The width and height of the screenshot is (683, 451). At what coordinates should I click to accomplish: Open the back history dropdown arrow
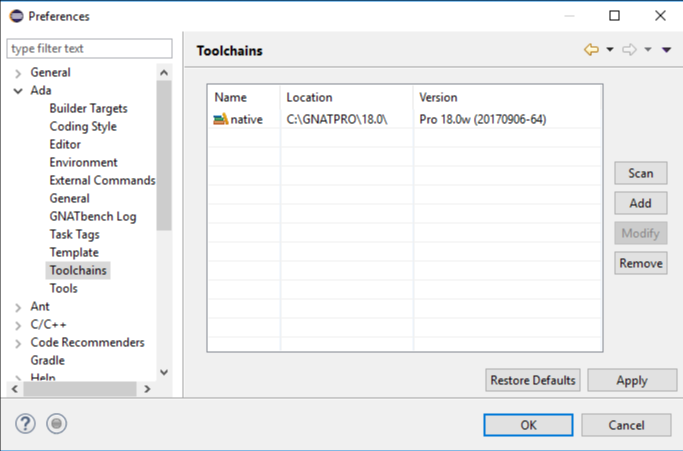click(610, 50)
